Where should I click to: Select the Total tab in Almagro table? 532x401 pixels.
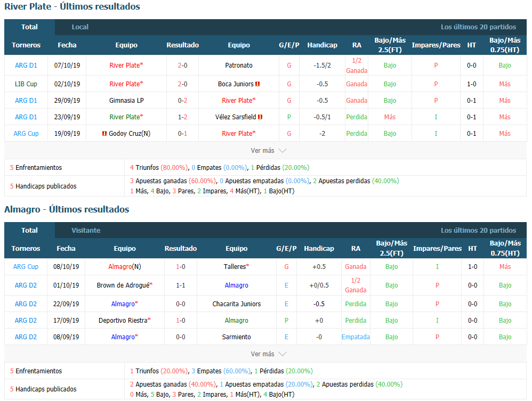pyautogui.click(x=29, y=231)
